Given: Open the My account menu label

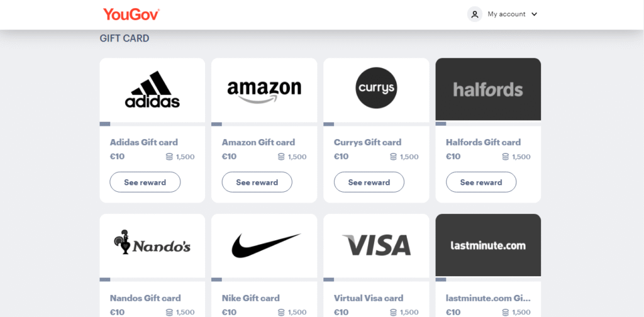Looking at the screenshot, I should 506,14.
